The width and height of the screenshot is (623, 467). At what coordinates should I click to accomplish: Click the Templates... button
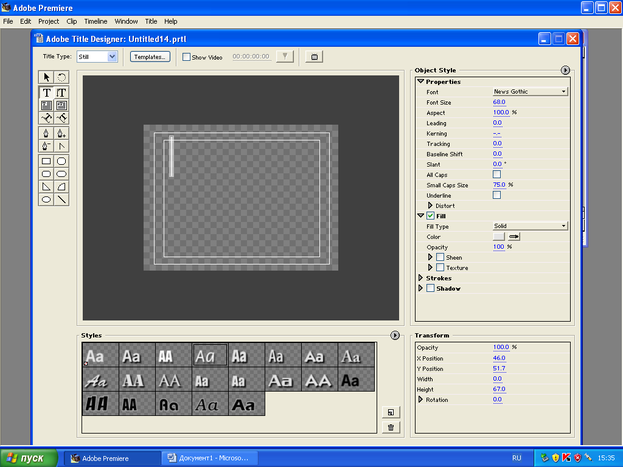pyautogui.click(x=150, y=57)
